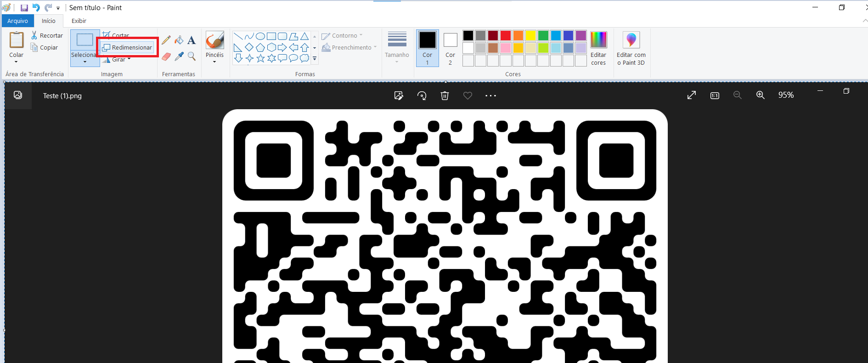Activate the Text tool
This screenshot has width=868, height=363.
click(192, 40)
